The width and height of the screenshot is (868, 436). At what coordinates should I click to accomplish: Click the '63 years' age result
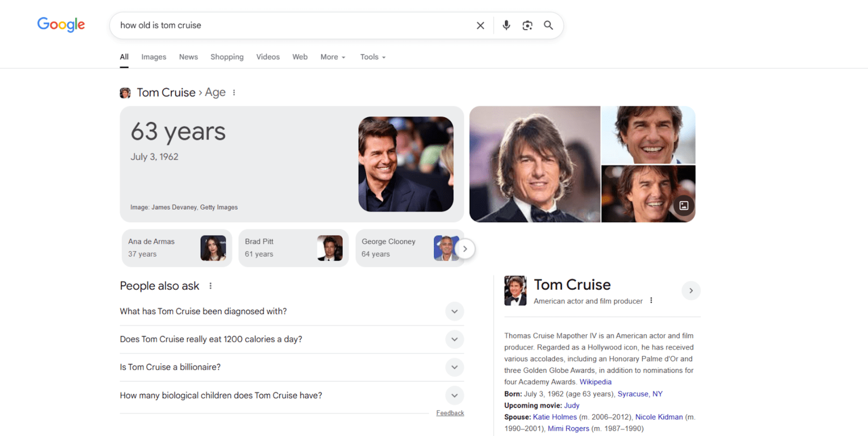178,132
